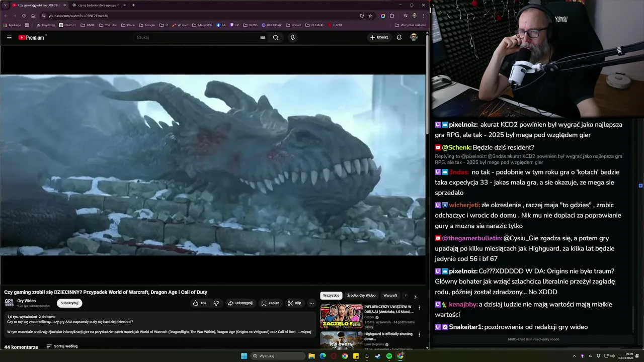Open the tab search dropdown arrow
Screen dimensions: 644x362
[5, 5]
